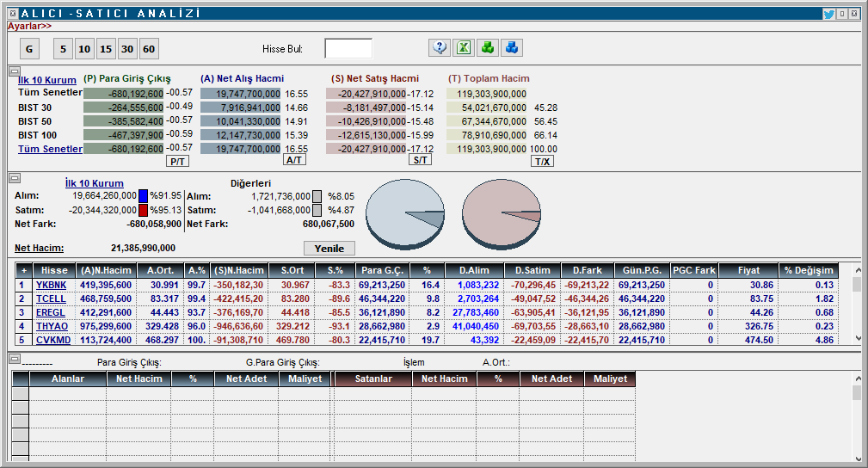Screen dimensions: 868x468
Task: Click the Satanlar column header
Action: [x=373, y=379]
